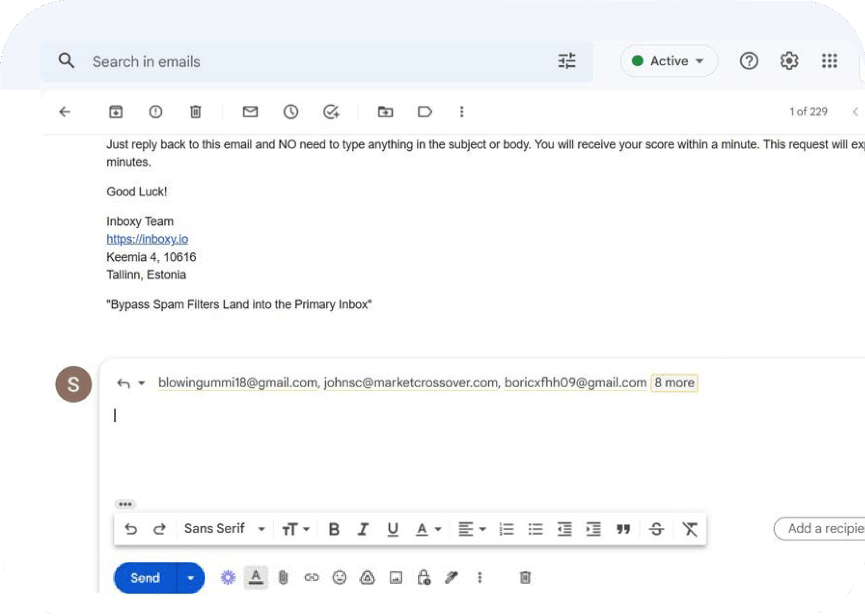Insert an emoji

[339, 577]
